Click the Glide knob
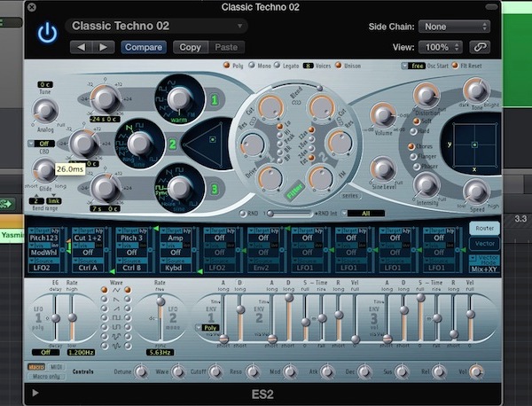Image resolution: width=532 pixels, height=406 pixels. 44,169
